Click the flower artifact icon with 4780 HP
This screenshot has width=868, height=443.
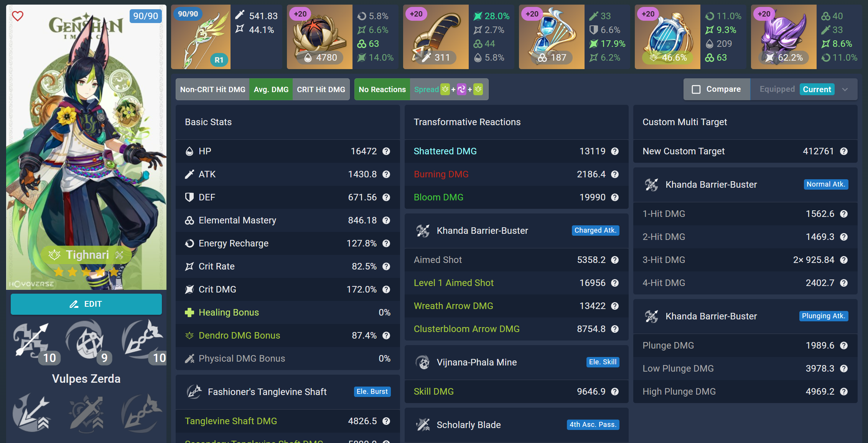pos(319,37)
